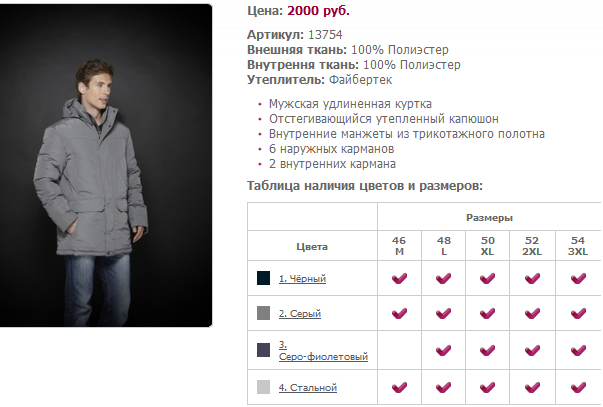Click the '48 L' size column header

tap(444, 246)
